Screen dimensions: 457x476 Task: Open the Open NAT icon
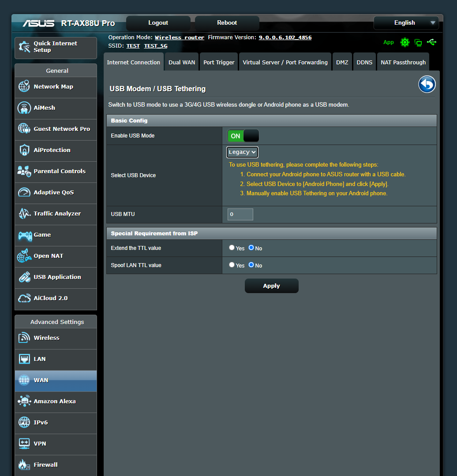24,256
